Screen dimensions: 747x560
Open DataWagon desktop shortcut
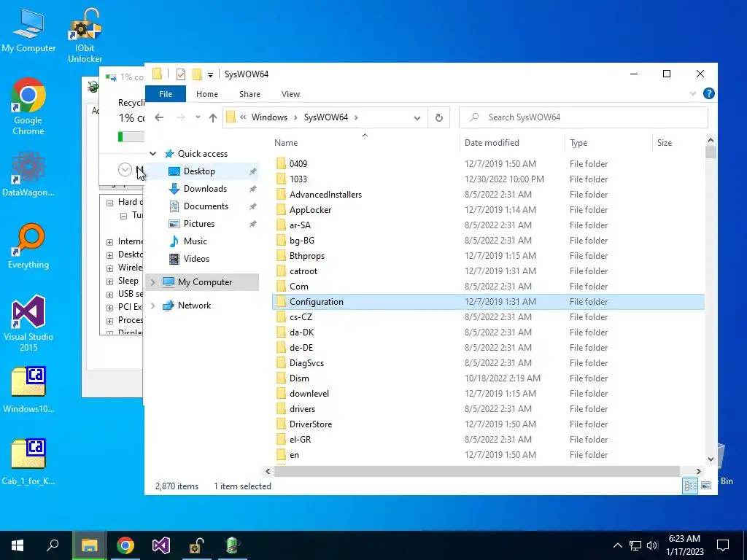point(28,174)
